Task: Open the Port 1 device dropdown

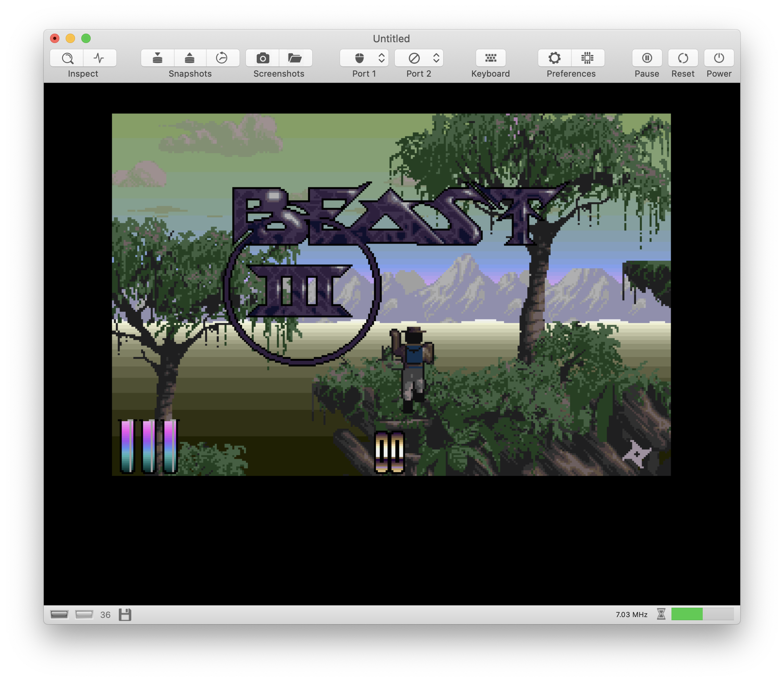Action: click(x=364, y=58)
